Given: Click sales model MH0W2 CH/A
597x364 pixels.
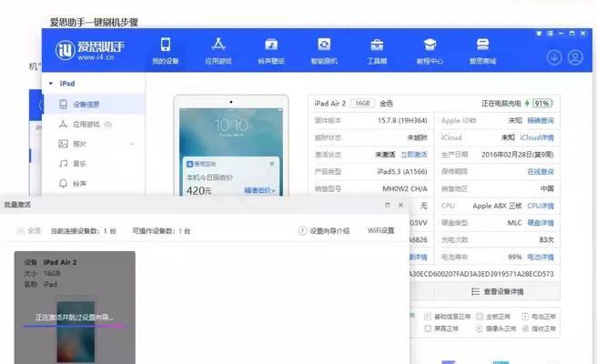Looking at the screenshot, I should [405, 189].
